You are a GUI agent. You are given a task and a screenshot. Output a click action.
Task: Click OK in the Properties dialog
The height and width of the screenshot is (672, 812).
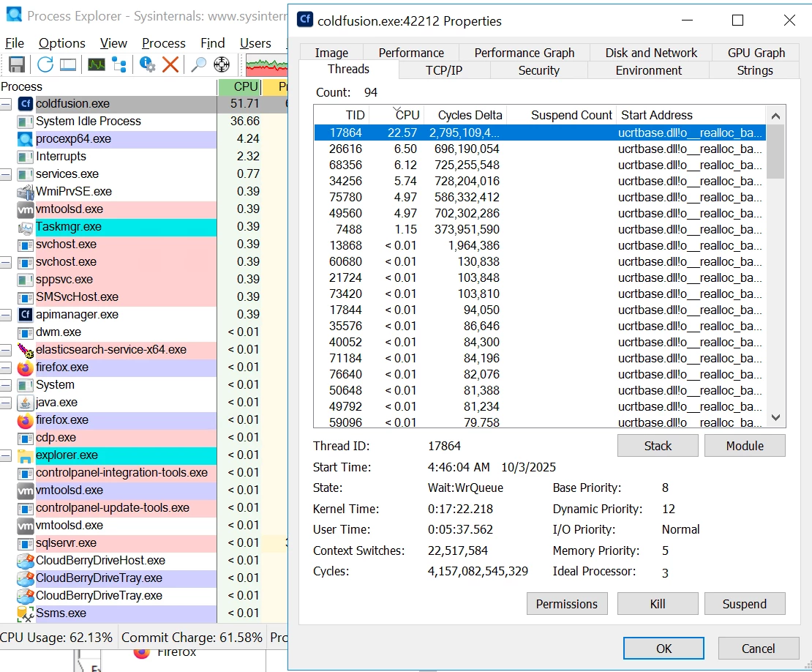(663, 648)
